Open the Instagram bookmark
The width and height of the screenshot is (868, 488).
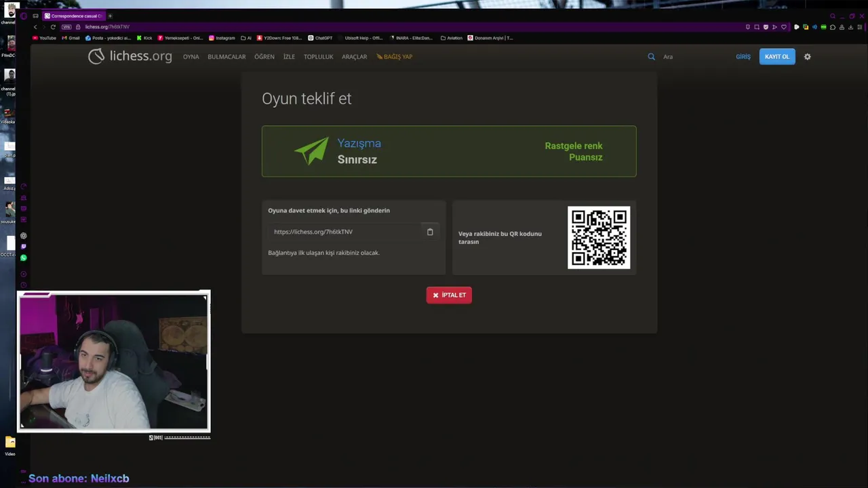coord(222,38)
